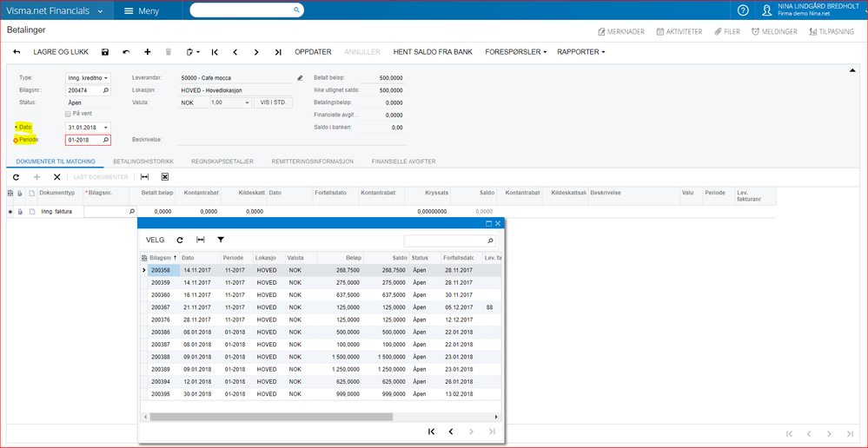Delete row with X icon in grid toolbar
The image size is (868, 448).
56,177
